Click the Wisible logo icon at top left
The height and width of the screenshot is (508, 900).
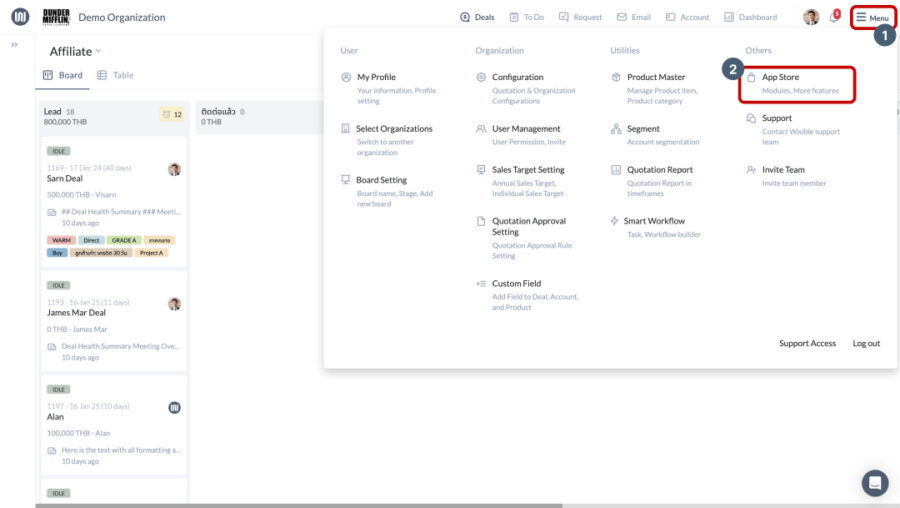(20, 17)
